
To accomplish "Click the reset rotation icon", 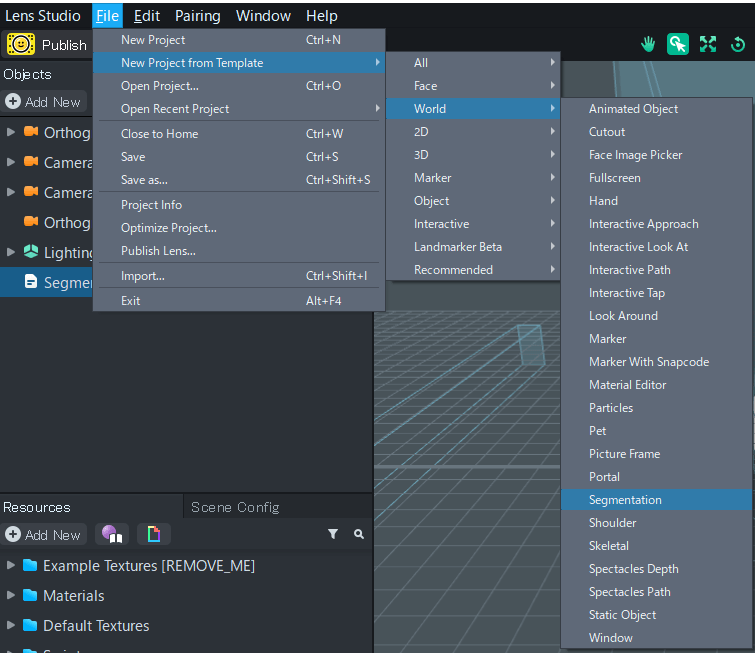I will click(x=738, y=44).
